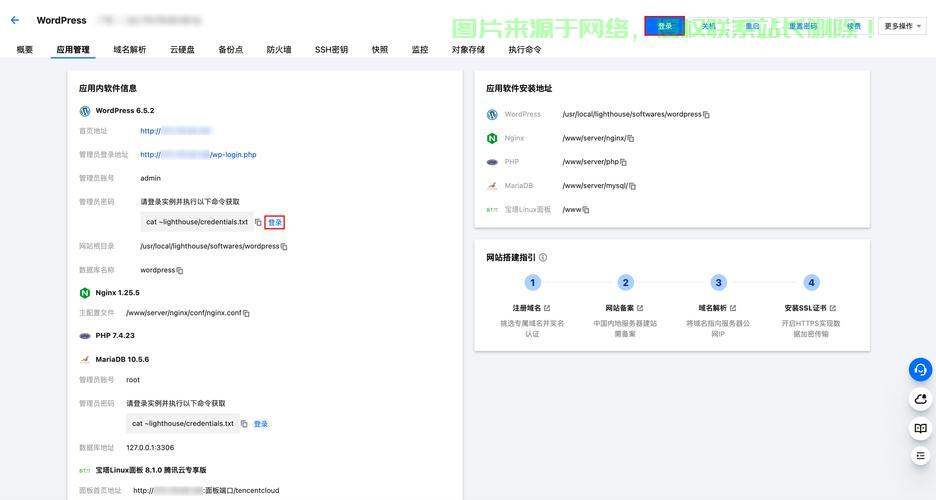Click the database address 127.0.0.1:3306

pos(150,447)
